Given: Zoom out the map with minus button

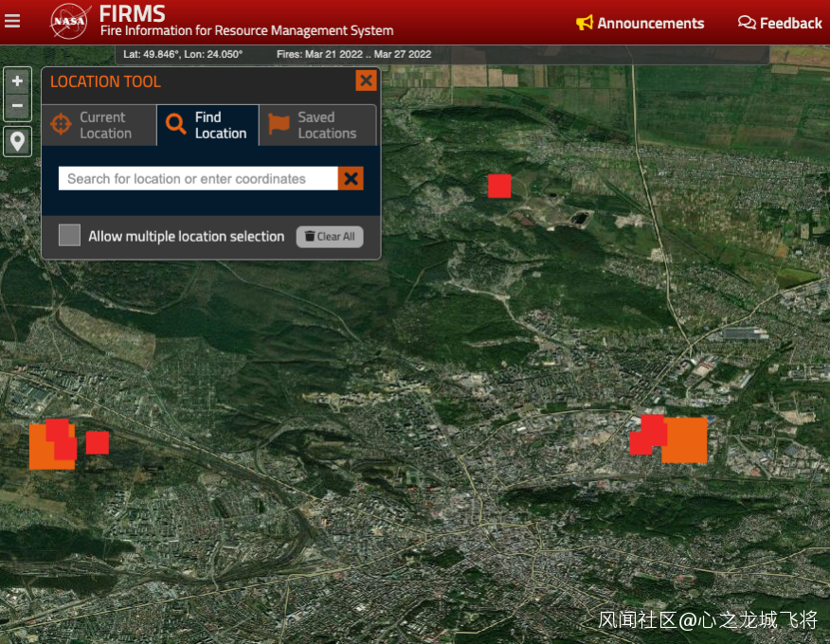Looking at the screenshot, I should coord(17,106).
